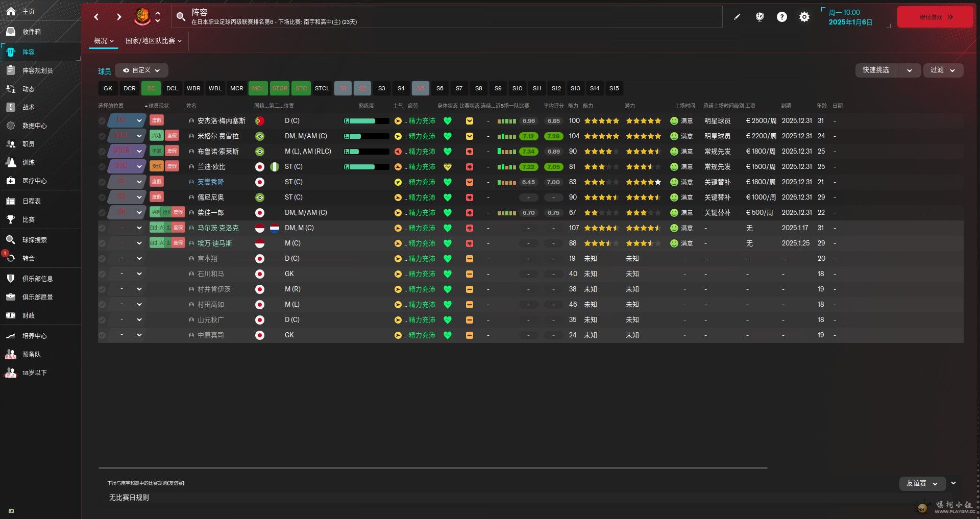Open the 俱乐部信息 shield icon

(11, 279)
